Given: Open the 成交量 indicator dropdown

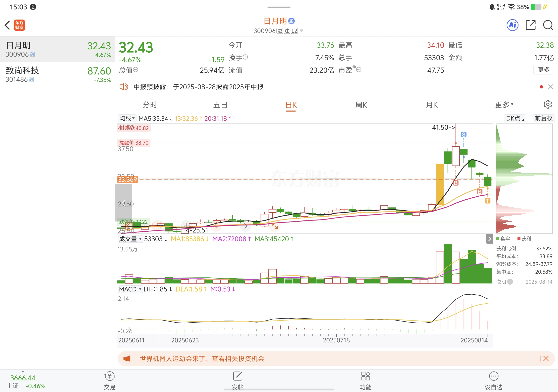Looking at the screenshot, I should click(x=130, y=239).
